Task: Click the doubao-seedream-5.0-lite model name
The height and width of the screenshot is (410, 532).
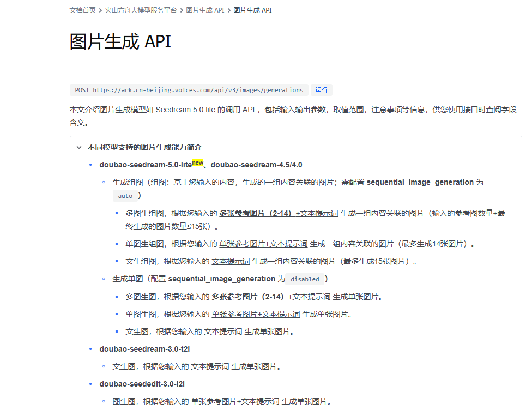Action: click(x=146, y=165)
